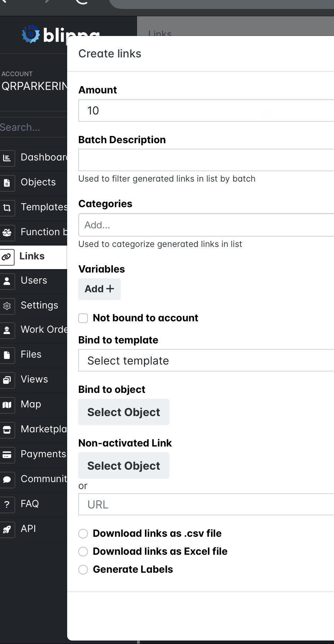This screenshot has width=334, height=644.
Task: Click the API rocket icon
Action: (7, 529)
